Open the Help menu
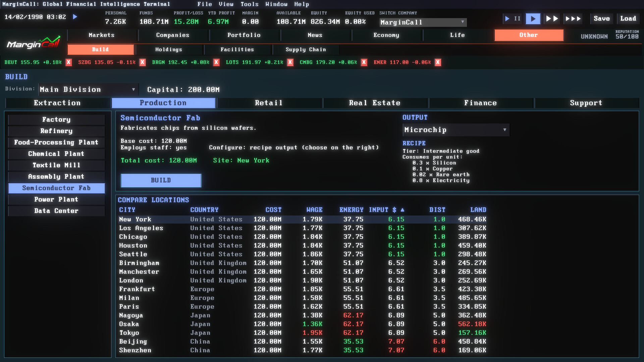Screen dimensions: 644x362 tap(302, 4)
